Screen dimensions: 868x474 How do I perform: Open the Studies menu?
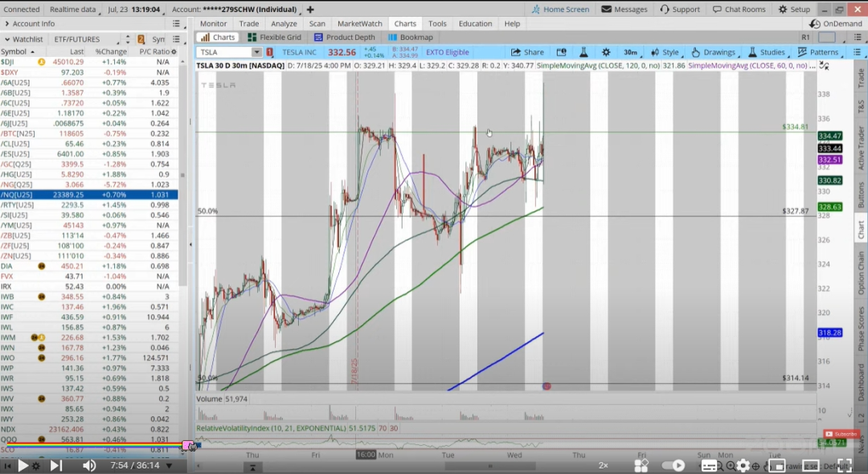tap(768, 52)
